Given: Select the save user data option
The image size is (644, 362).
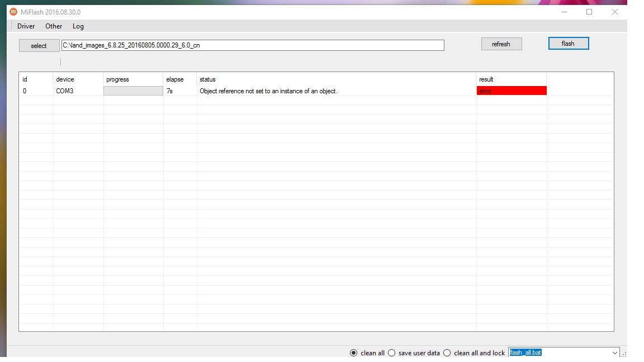Looking at the screenshot, I should click(x=391, y=353).
